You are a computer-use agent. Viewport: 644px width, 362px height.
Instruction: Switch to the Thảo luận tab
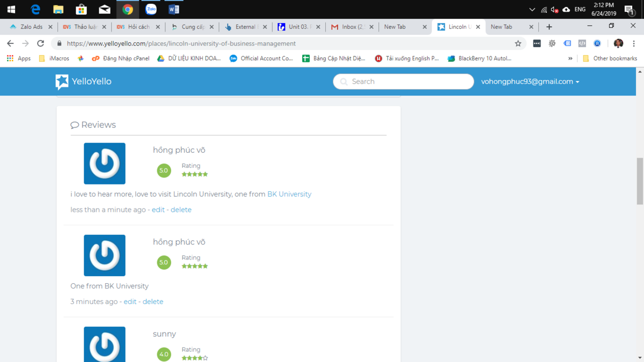pos(84,27)
